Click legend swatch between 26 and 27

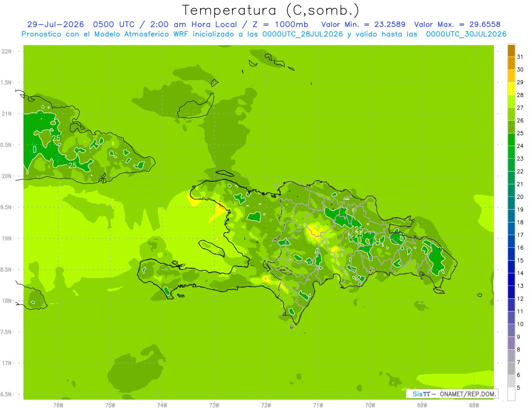point(511,114)
